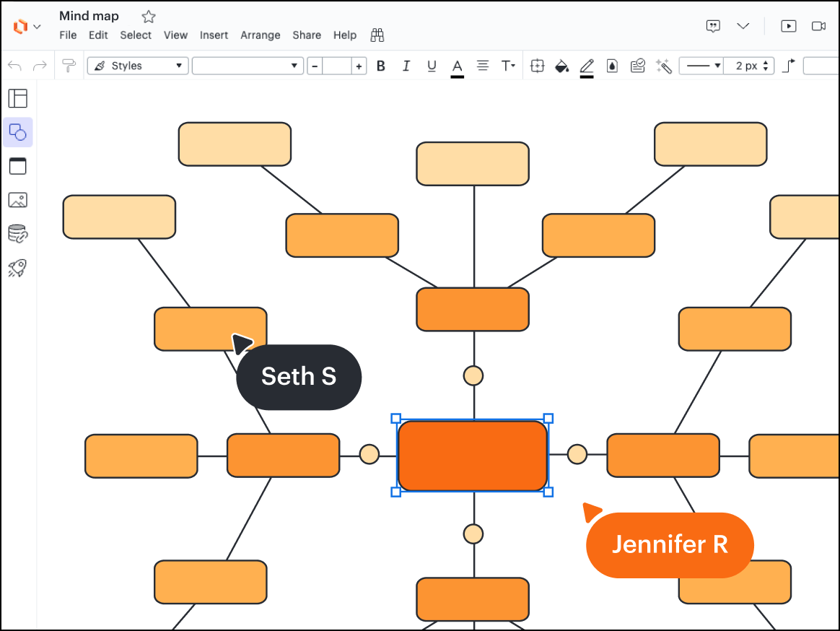840x631 pixels.
Task: Open text alignment options
Action: tap(483, 66)
